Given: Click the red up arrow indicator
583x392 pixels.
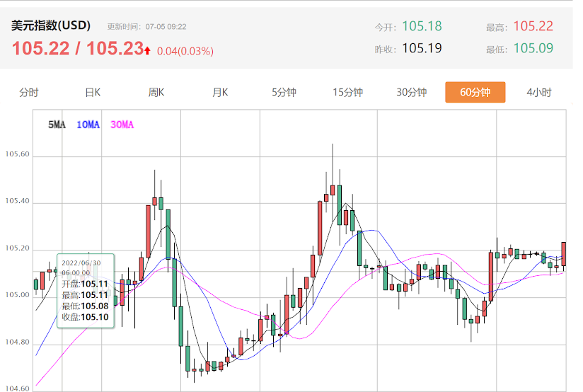Looking at the screenshot, I should pyautogui.click(x=147, y=50).
